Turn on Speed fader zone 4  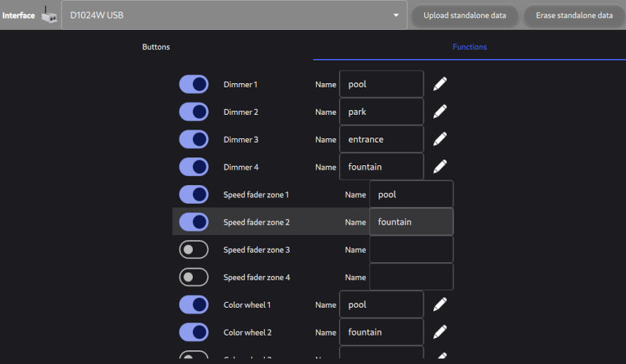[194, 277]
